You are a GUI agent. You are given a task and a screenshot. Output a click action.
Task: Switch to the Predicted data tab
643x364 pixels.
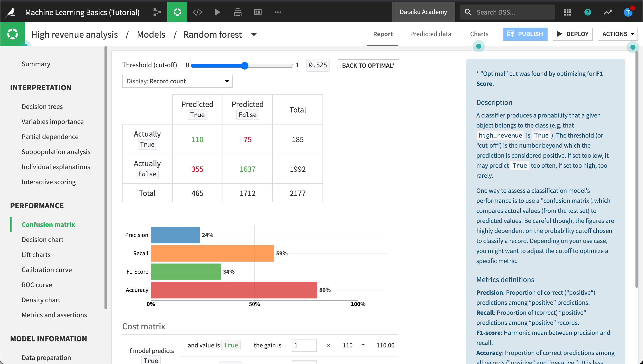click(x=431, y=34)
